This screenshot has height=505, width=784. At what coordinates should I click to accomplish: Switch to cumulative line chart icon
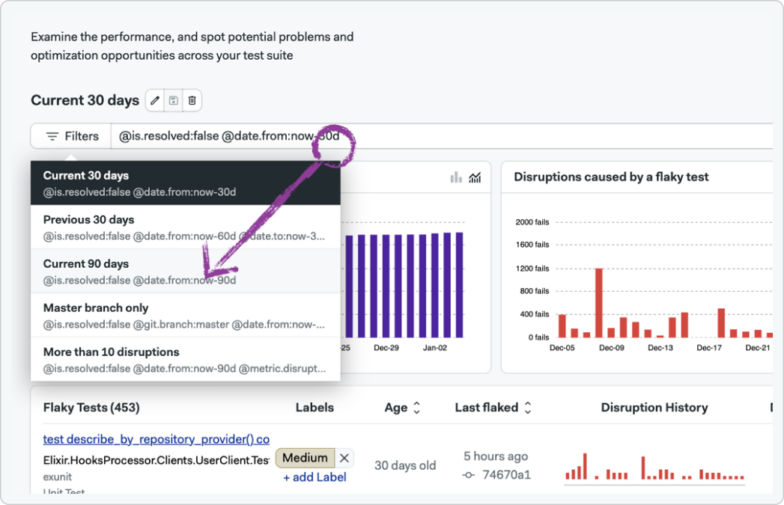pyautogui.click(x=475, y=177)
